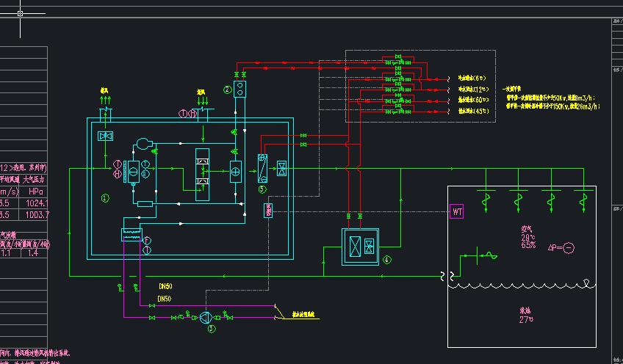Click the circulation pump symbol numbered 3
The width and height of the screenshot is (623, 364).
point(206,317)
